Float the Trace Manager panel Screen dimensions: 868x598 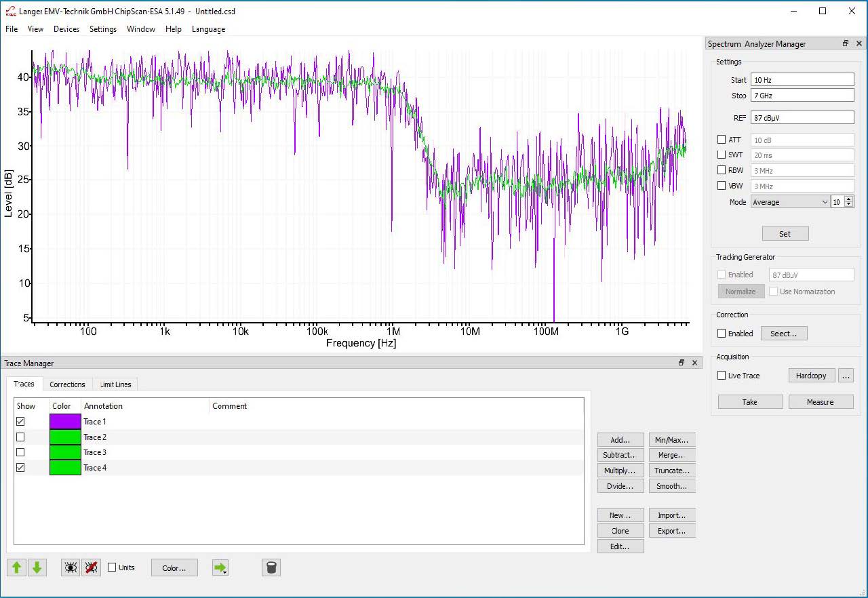click(681, 363)
